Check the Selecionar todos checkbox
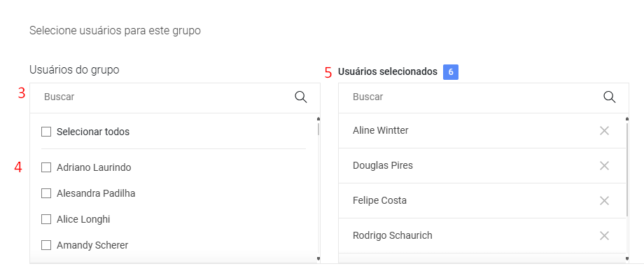Image resolution: width=644 pixels, height=271 pixels. [46, 132]
